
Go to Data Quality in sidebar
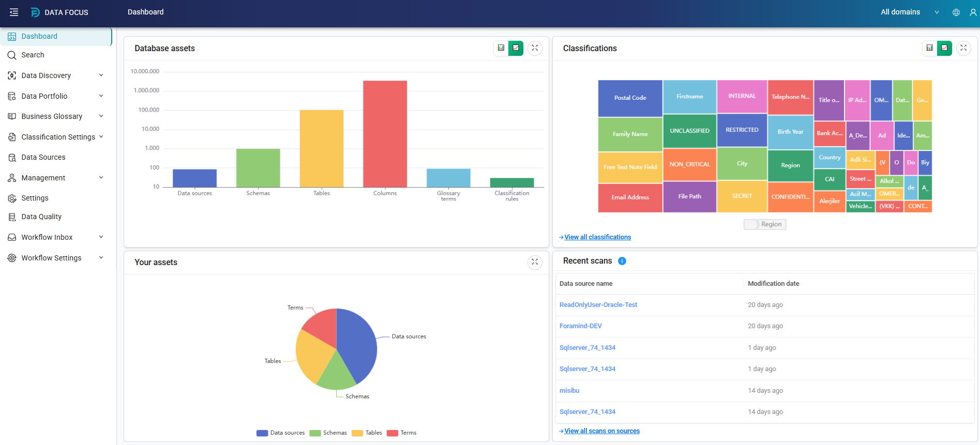pos(41,217)
